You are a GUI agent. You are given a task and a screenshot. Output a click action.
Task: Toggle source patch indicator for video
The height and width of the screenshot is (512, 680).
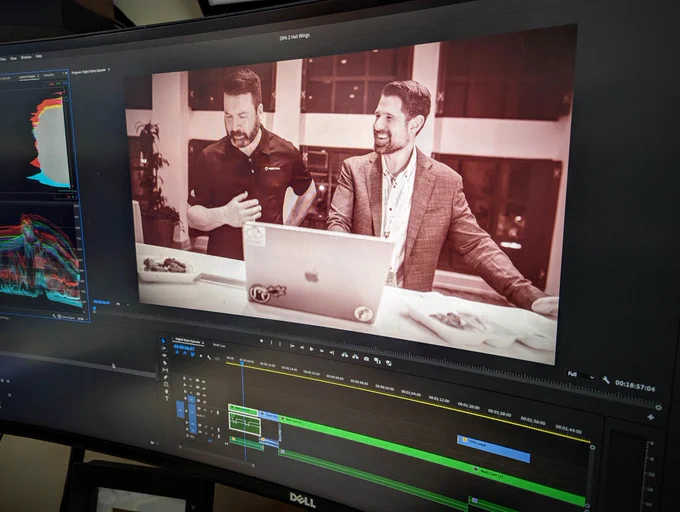point(181,409)
